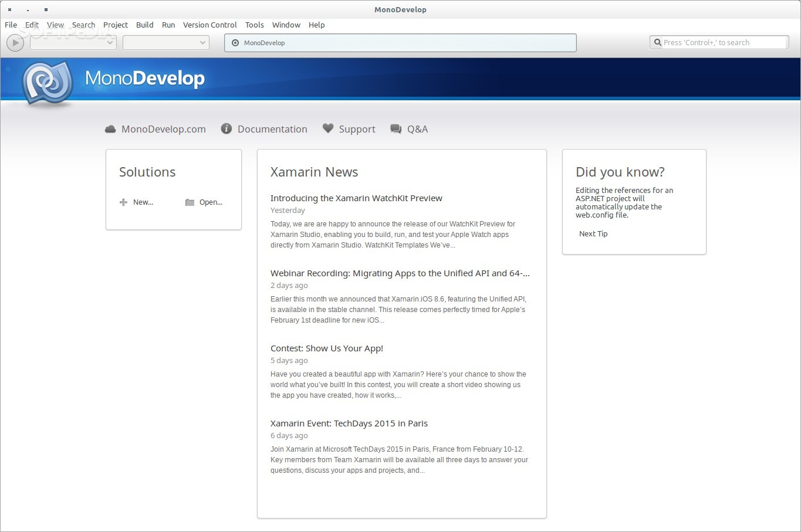Click the magnifier icon in search box
The image size is (801, 532).
click(658, 42)
